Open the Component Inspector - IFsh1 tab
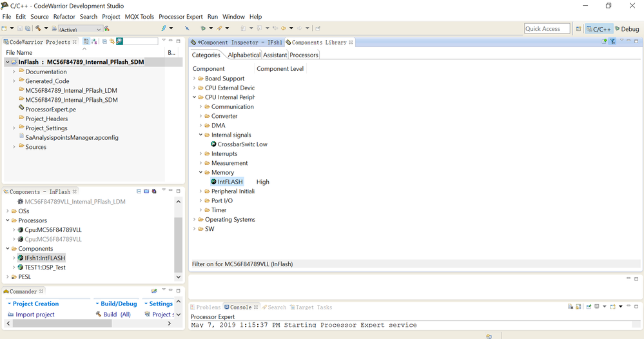Image resolution: width=644 pixels, height=339 pixels. (x=237, y=43)
